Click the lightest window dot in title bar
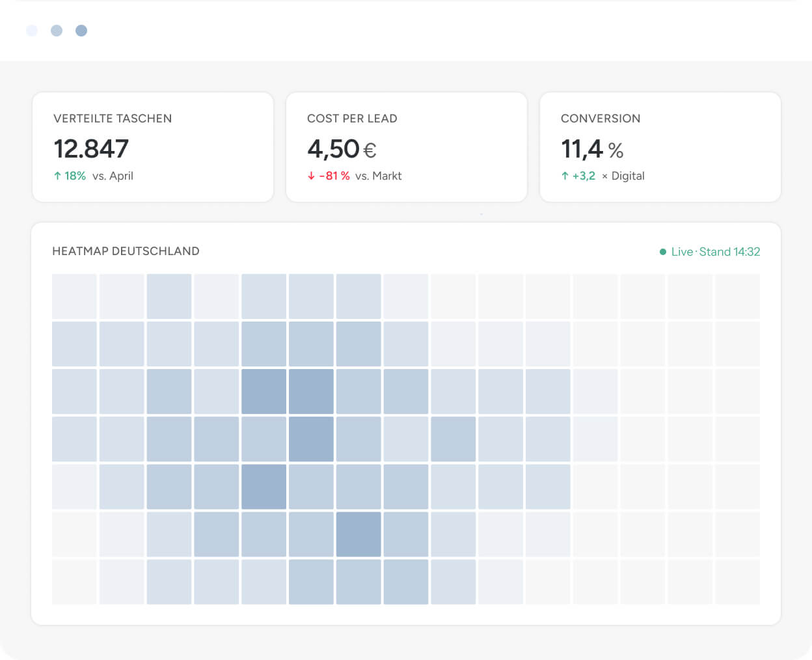The height and width of the screenshot is (660, 812). (32, 31)
